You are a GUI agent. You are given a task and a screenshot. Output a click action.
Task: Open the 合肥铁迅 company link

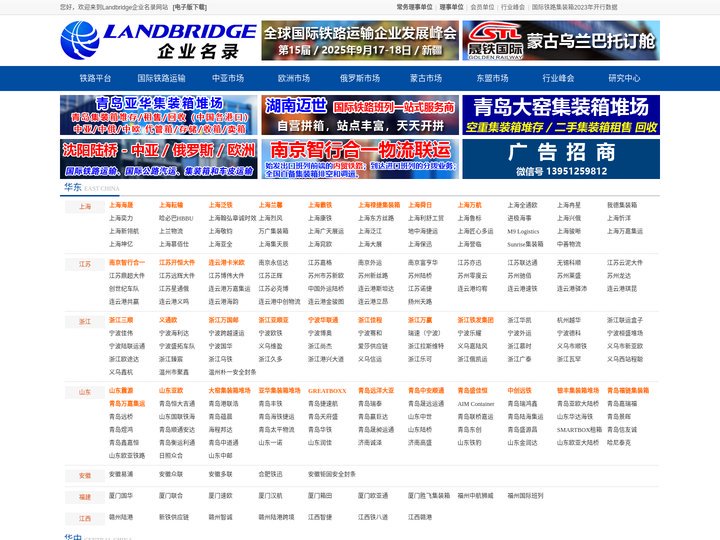[x=270, y=474]
